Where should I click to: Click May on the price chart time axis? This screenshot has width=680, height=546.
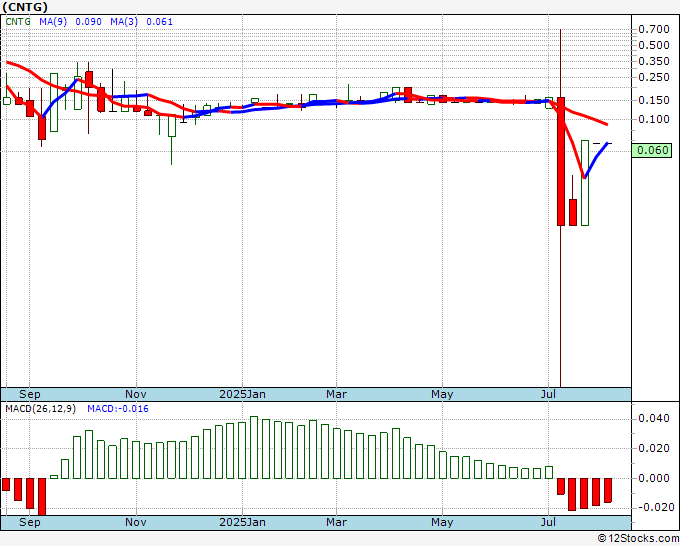click(x=442, y=394)
